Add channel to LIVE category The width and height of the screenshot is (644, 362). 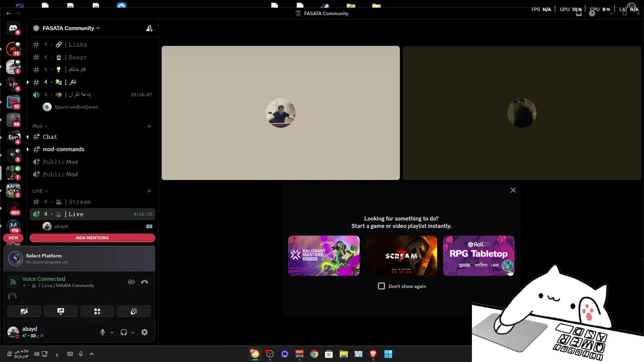point(149,191)
